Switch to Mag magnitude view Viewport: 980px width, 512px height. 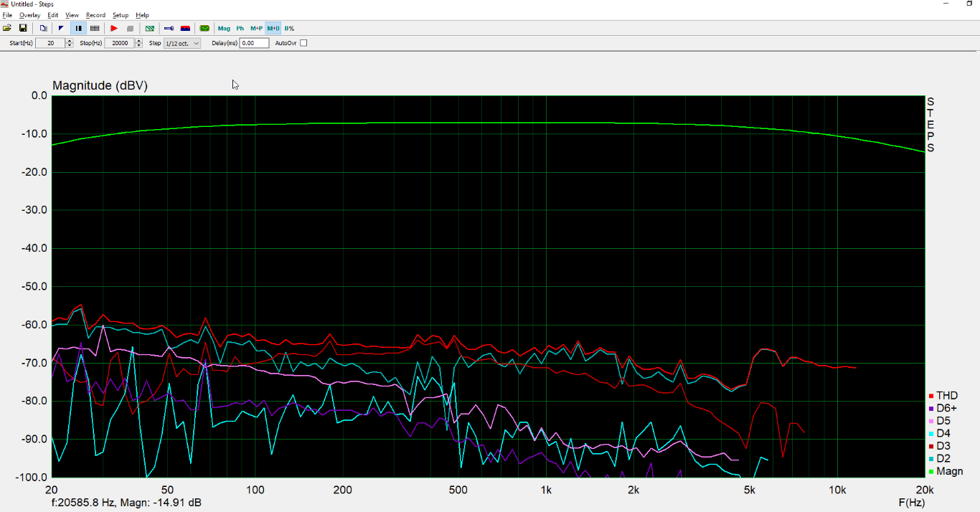point(224,28)
